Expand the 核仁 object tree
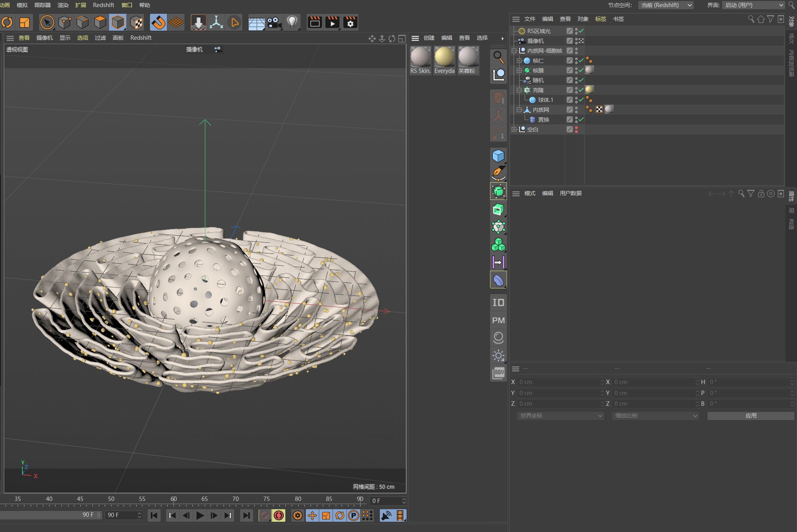The image size is (797, 532). [x=519, y=61]
